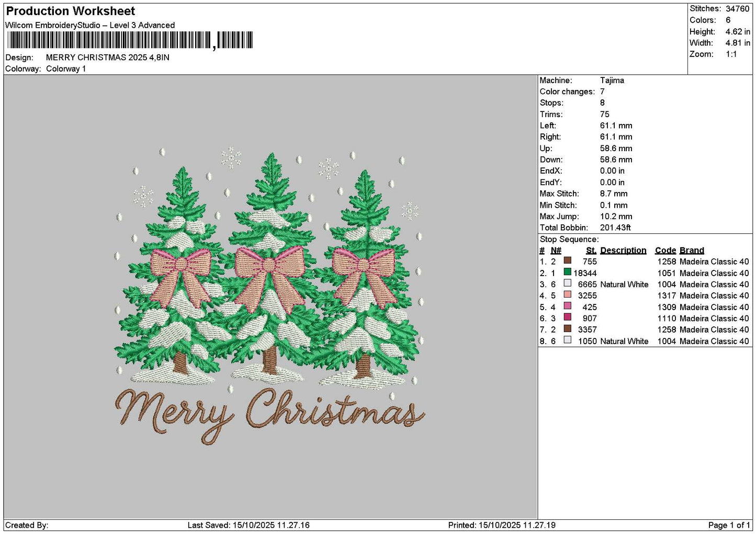Click the stitch count 34760

point(737,9)
